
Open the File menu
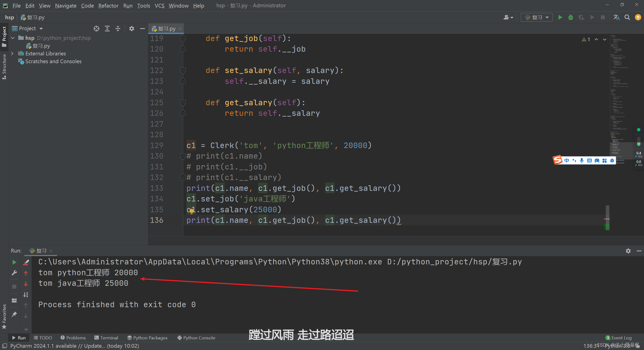pyautogui.click(x=16, y=6)
